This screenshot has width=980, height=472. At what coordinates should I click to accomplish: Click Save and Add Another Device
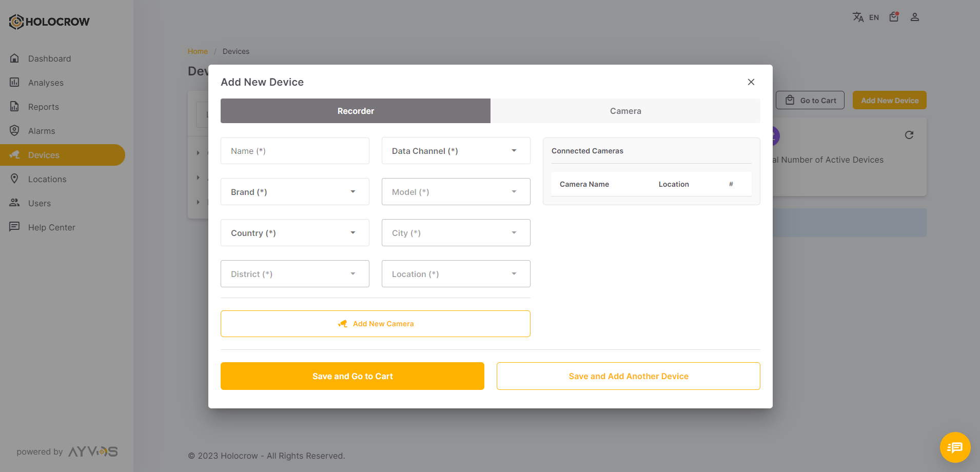pos(628,376)
